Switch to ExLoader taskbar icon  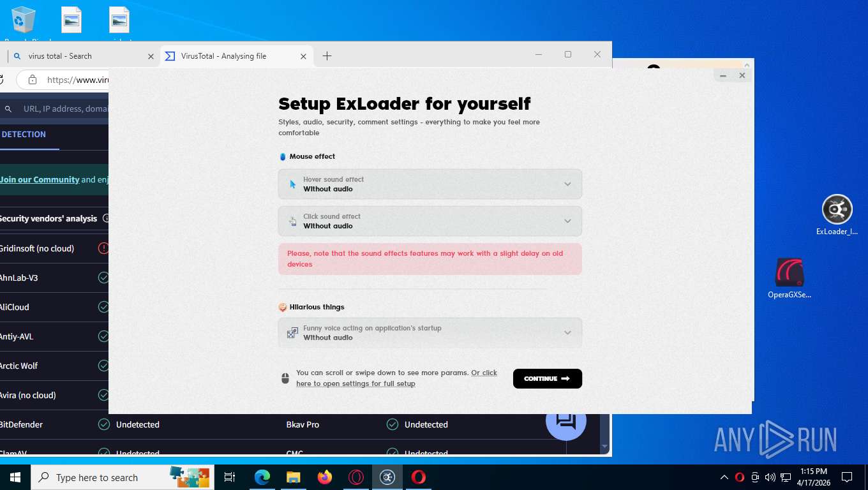point(387,477)
